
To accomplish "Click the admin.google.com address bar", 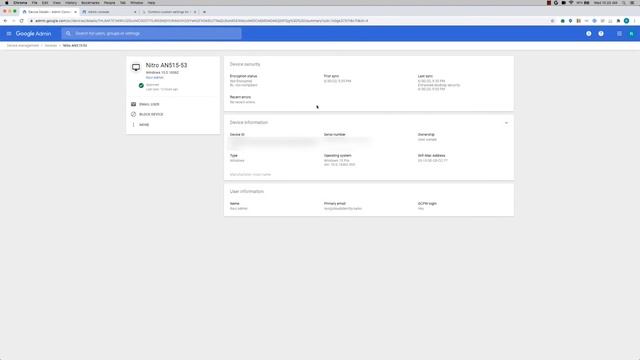I will pos(286,21).
